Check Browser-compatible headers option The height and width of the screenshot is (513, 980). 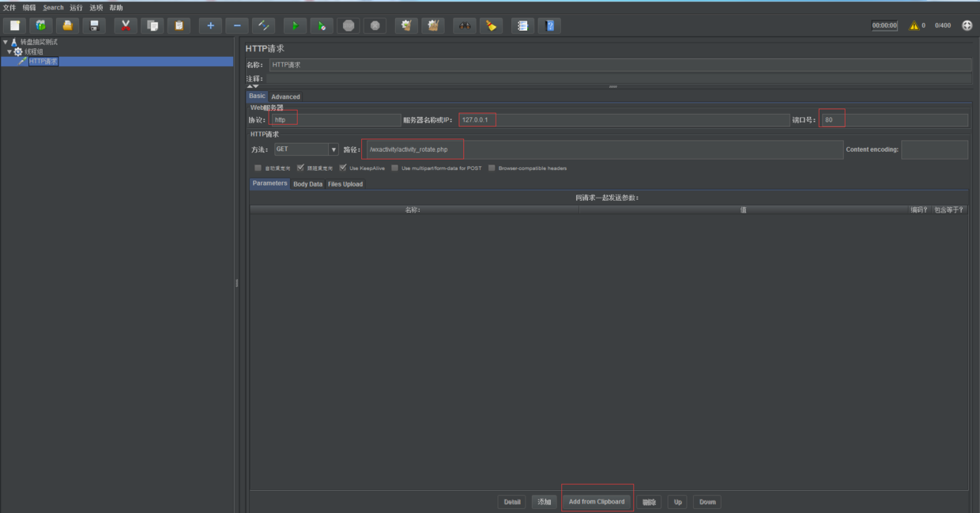(492, 168)
